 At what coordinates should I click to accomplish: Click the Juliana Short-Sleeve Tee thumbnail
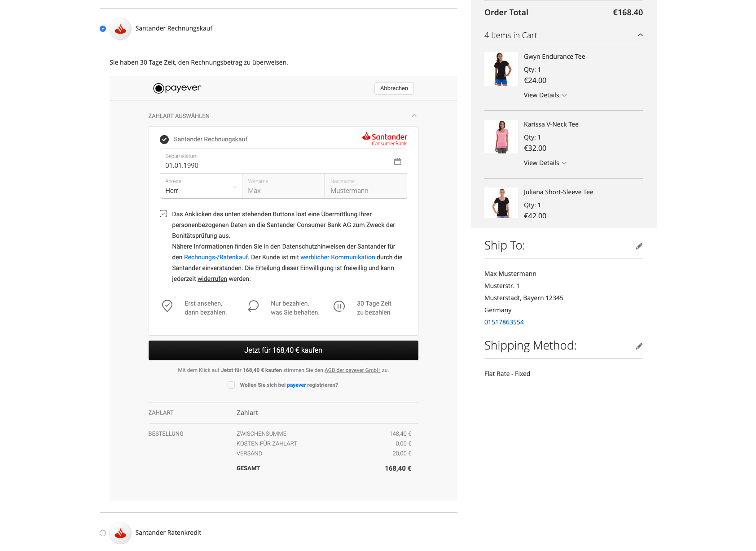[x=501, y=203]
